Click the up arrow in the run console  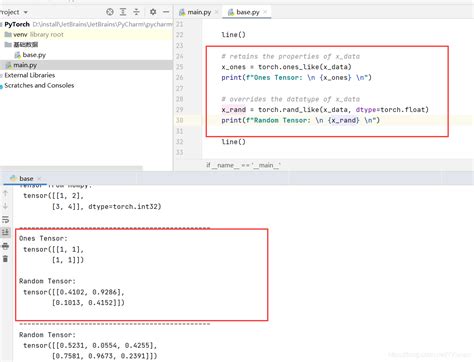click(5, 193)
